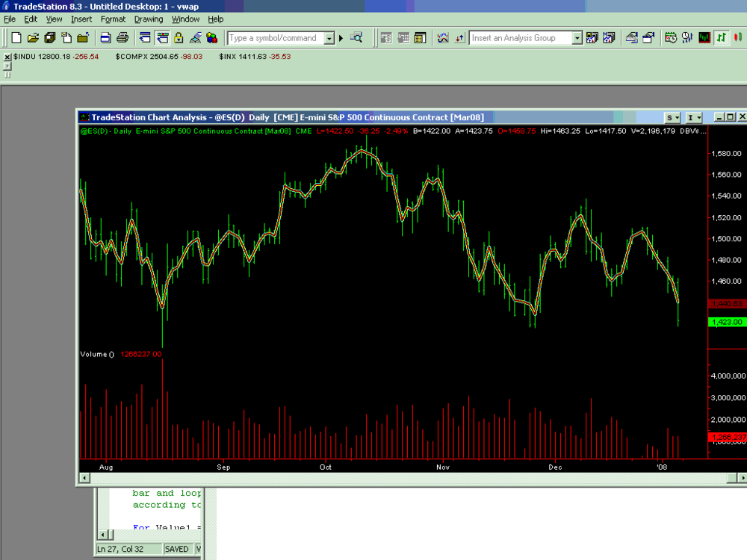This screenshot has height=560, width=747.
Task: Open the Drawing menu
Action: click(x=149, y=19)
